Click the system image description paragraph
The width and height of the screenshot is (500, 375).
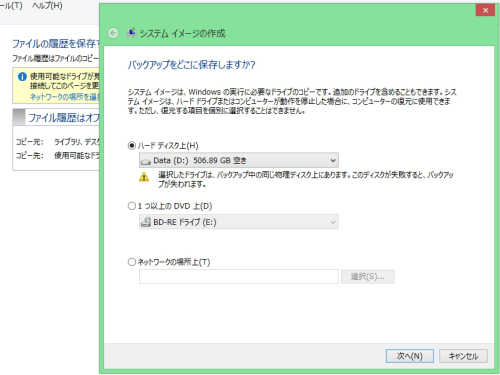tap(292, 101)
